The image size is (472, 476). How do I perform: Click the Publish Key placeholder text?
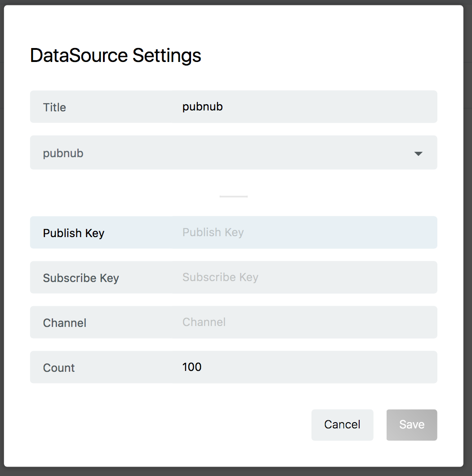click(x=213, y=232)
